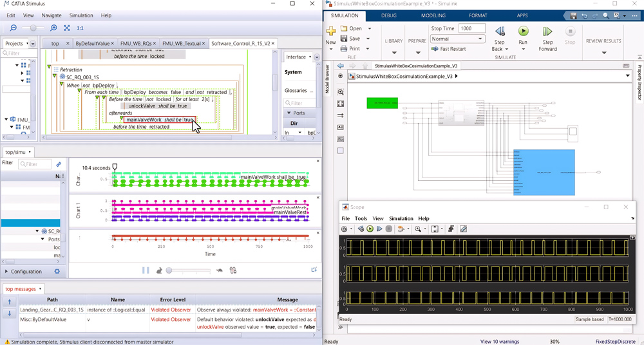Switch to the FMU_WB_RQs tab

[139, 44]
